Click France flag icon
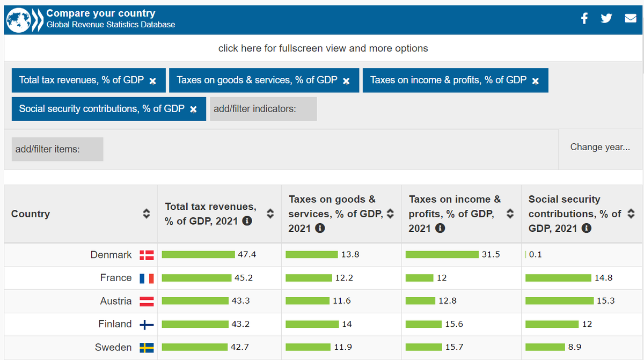The image size is (644, 360). coord(147,278)
